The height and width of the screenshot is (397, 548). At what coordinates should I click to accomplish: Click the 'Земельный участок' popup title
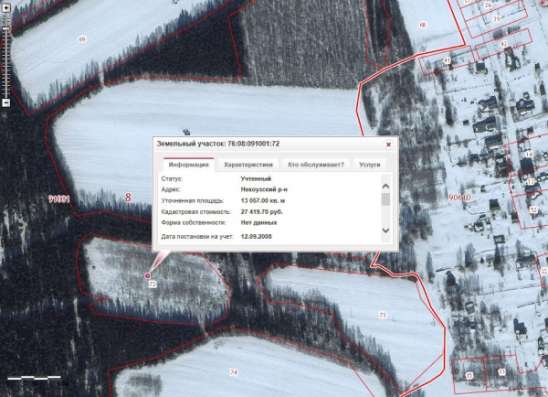pos(218,144)
